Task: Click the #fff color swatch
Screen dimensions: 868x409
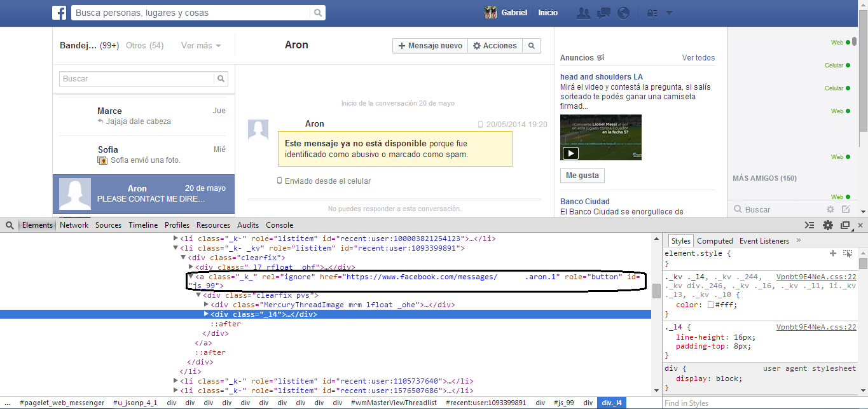Action: click(x=710, y=305)
